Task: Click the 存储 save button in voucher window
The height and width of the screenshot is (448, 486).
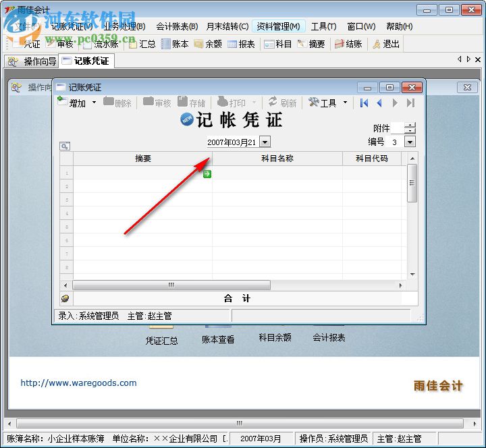Action: pyautogui.click(x=192, y=103)
